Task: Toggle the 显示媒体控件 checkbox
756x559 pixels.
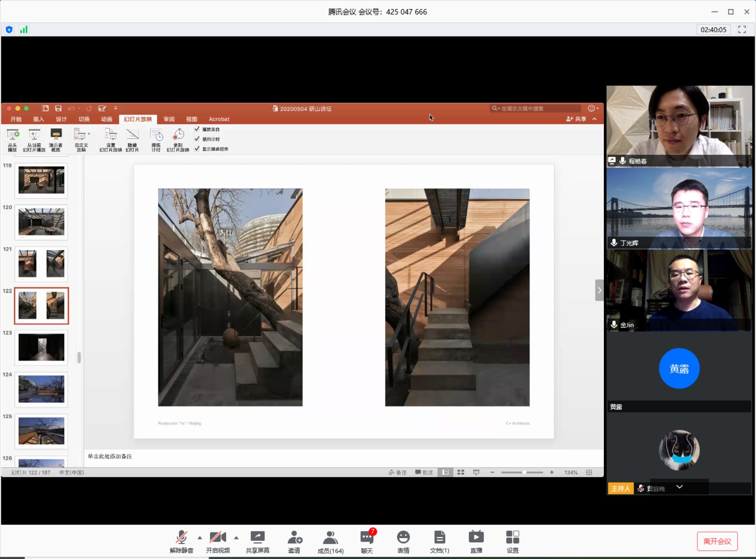Action: tap(197, 149)
